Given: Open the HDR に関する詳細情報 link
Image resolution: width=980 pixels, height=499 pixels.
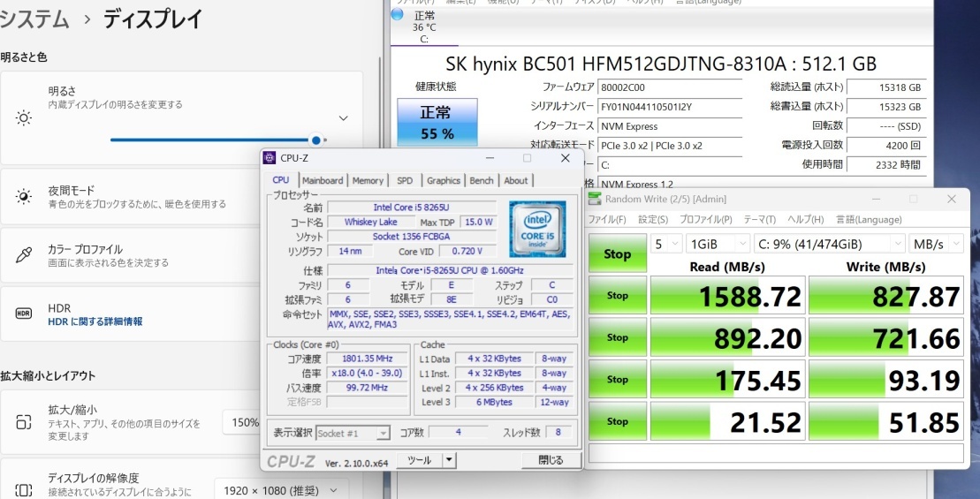Looking at the screenshot, I should coord(95,321).
